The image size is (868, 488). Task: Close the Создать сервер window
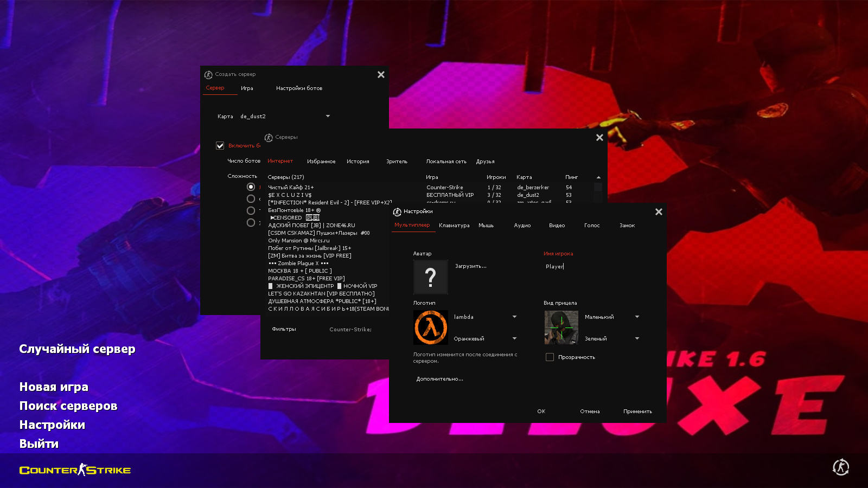coord(381,75)
